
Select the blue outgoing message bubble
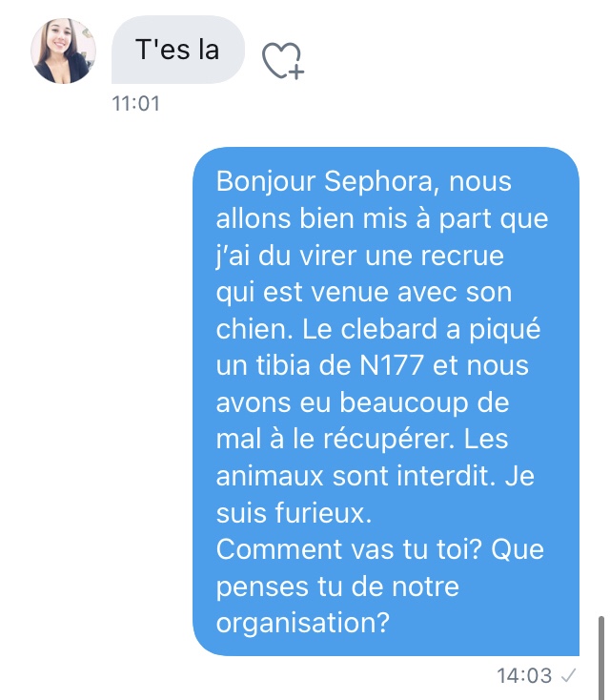tap(386, 401)
